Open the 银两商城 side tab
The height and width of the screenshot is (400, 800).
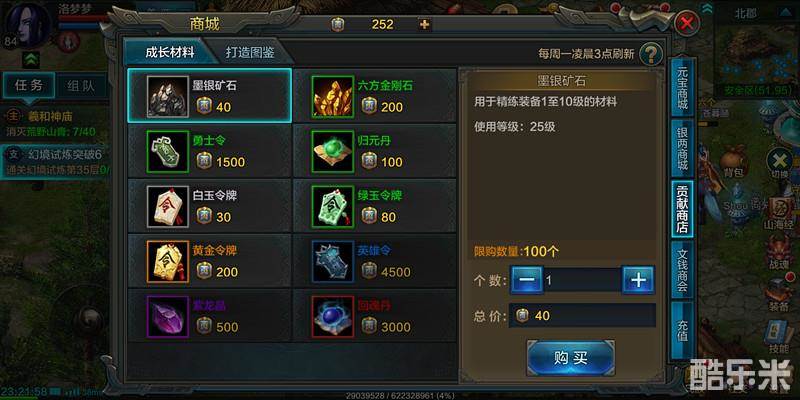point(682,148)
